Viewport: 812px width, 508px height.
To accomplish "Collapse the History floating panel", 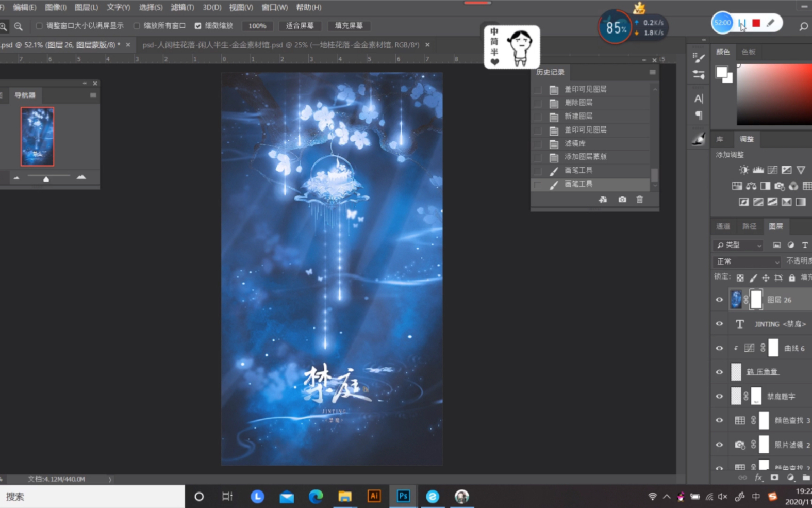I will click(644, 60).
